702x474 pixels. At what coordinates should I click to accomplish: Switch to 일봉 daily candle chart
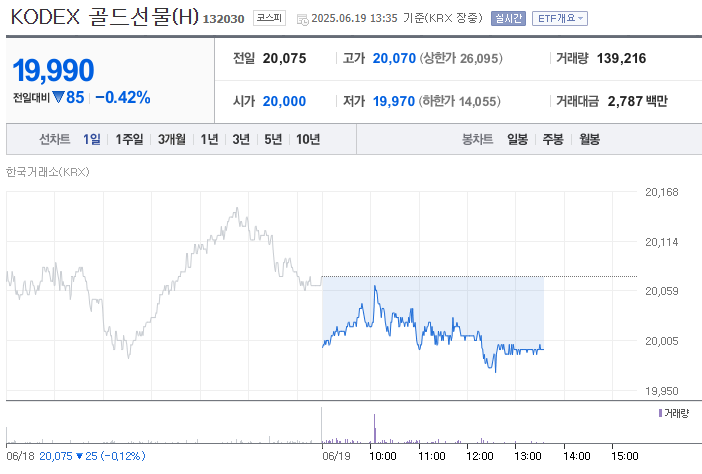tap(517, 139)
